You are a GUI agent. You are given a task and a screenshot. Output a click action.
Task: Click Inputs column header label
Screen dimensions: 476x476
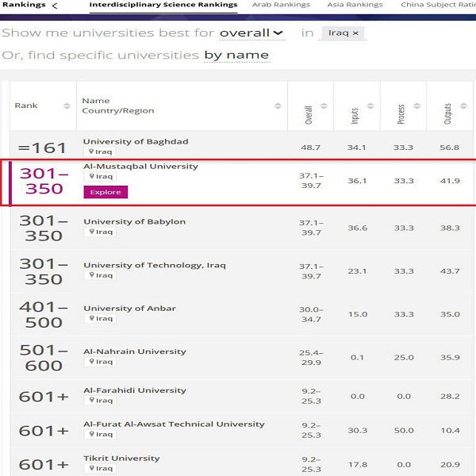point(355,116)
